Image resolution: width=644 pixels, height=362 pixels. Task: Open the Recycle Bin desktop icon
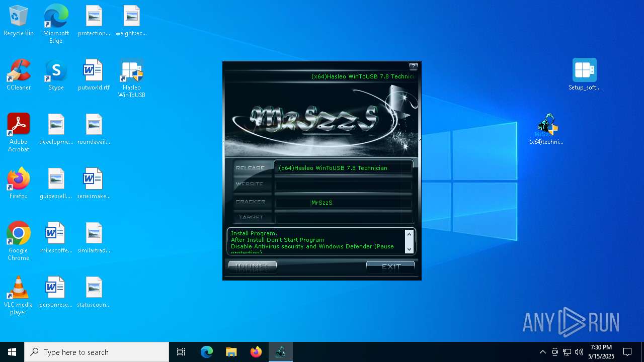pyautogui.click(x=19, y=21)
